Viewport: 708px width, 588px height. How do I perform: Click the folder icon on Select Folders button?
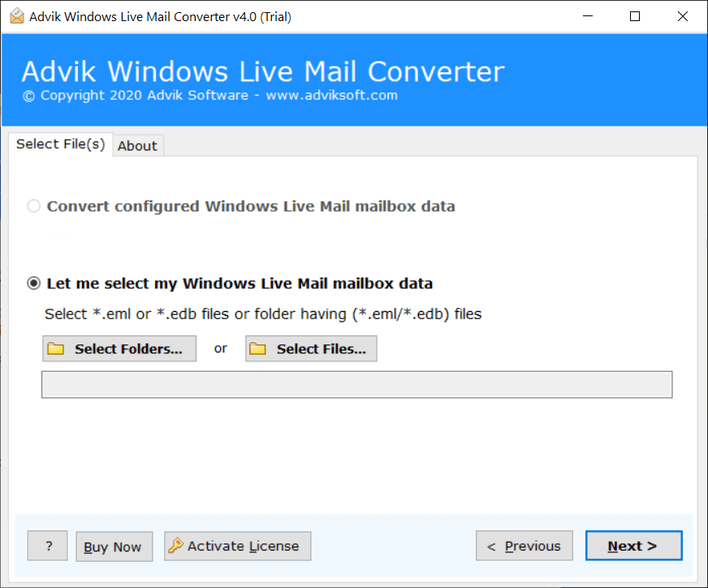point(56,348)
